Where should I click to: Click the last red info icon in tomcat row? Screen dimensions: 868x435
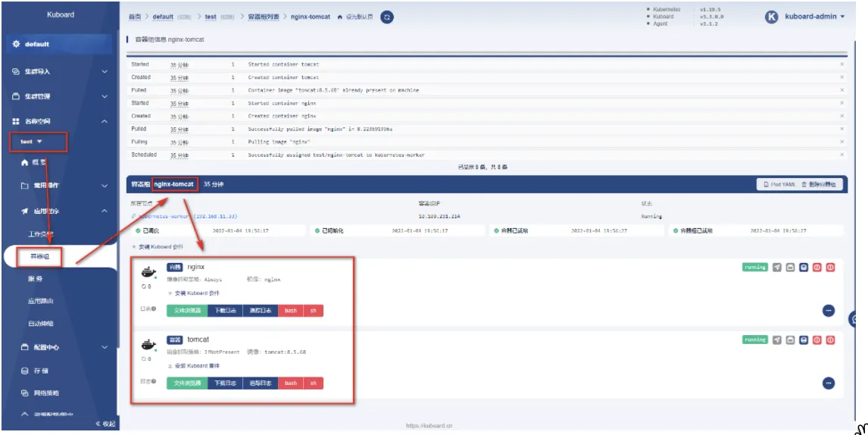(830, 340)
